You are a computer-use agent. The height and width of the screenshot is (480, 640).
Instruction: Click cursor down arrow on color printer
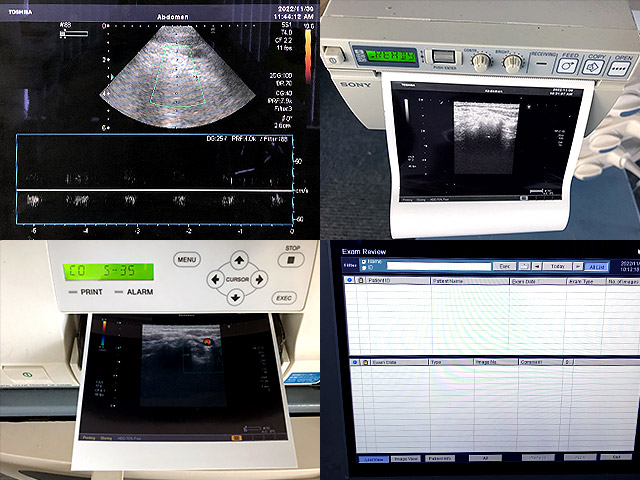click(236, 297)
